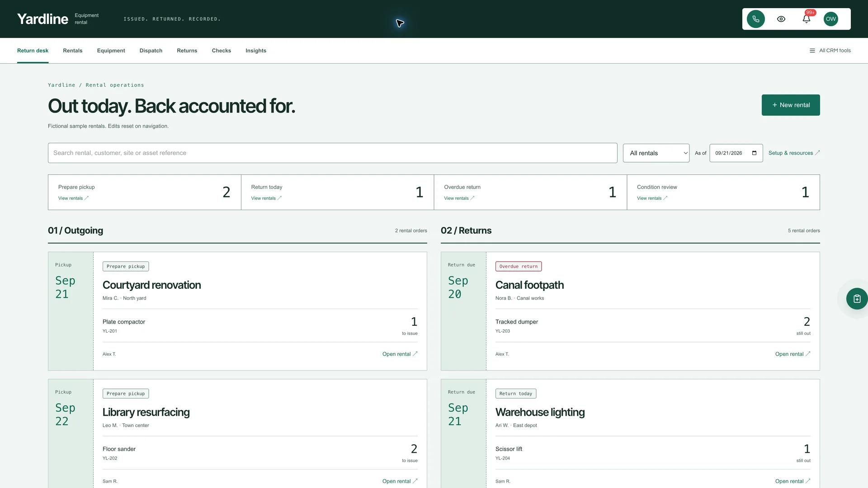Click the As of date field
Screen dimensions: 868x488
(736, 153)
